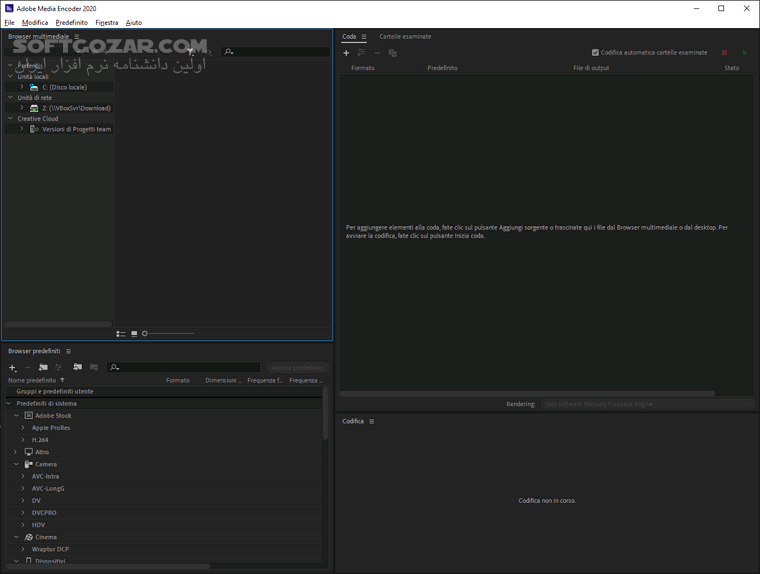
Task: Click the Applica predefinito button
Action: pos(297,367)
